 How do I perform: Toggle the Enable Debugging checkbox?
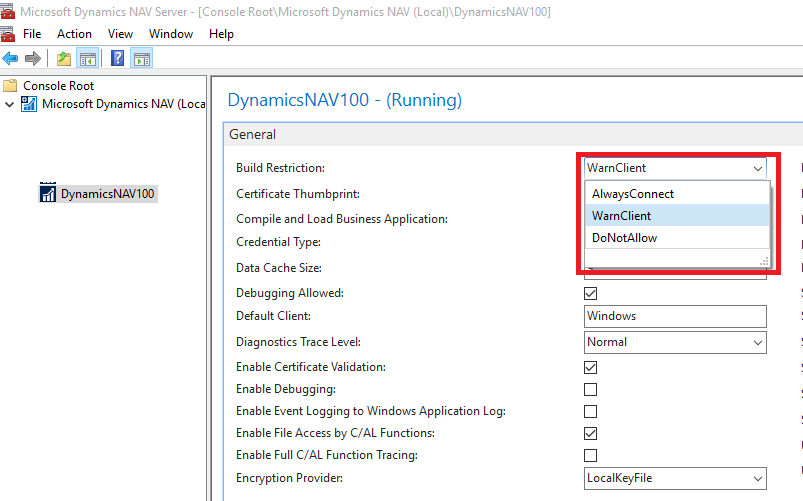[x=590, y=389]
